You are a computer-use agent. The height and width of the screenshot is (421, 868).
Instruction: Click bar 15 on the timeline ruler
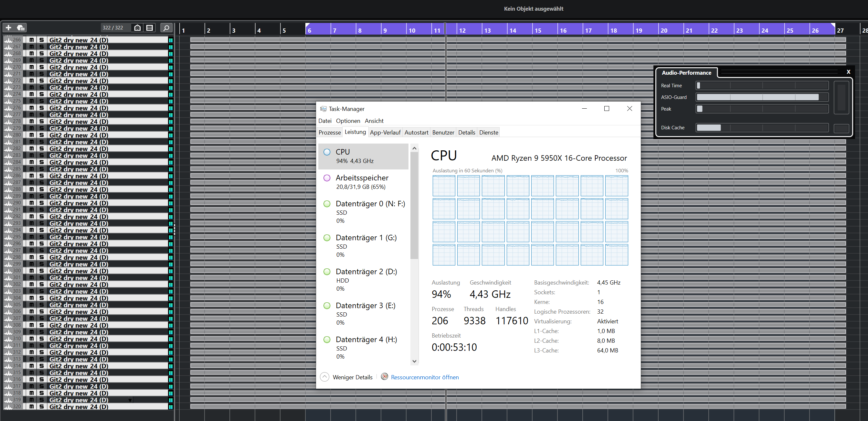(538, 30)
